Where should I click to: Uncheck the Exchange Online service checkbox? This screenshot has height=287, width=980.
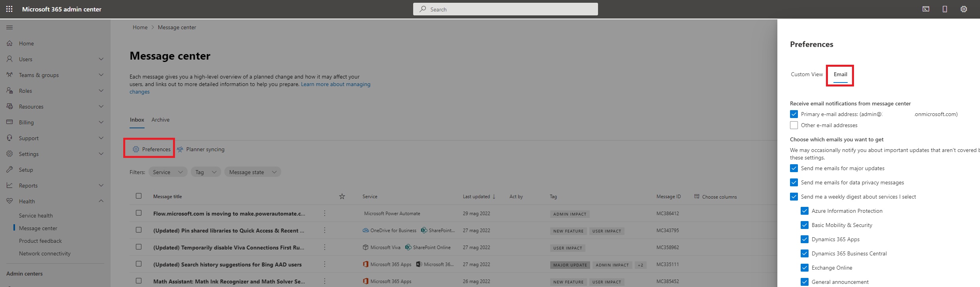pos(805,268)
